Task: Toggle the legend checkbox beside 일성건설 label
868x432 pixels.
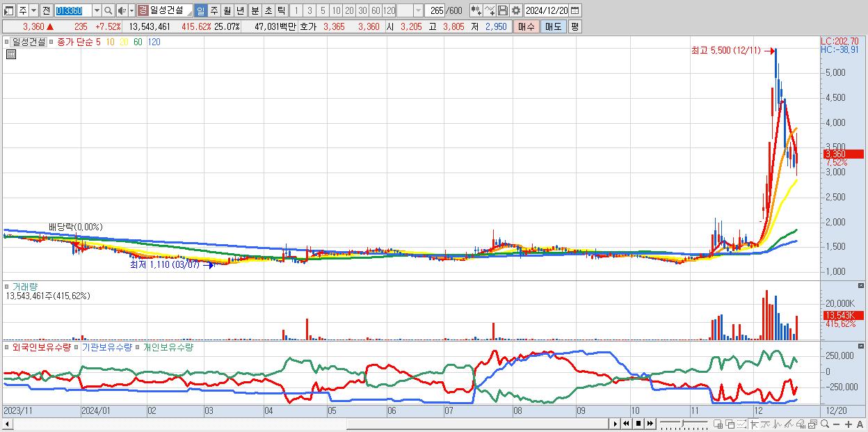Action: point(6,42)
